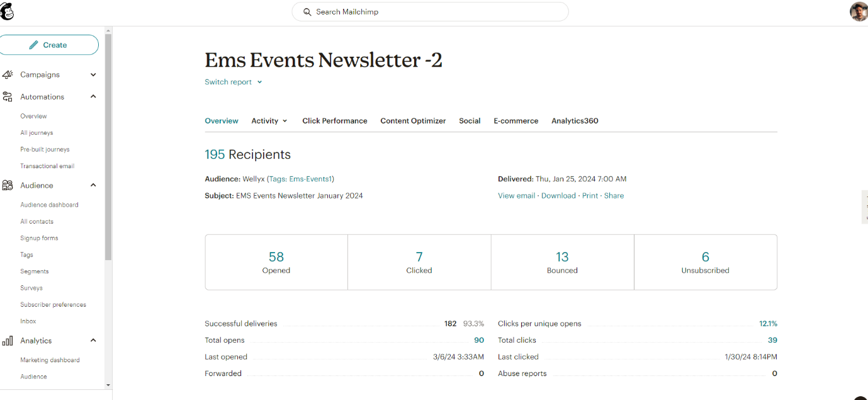This screenshot has width=868, height=400.
Task: Click the View email link
Action: [x=516, y=196]
